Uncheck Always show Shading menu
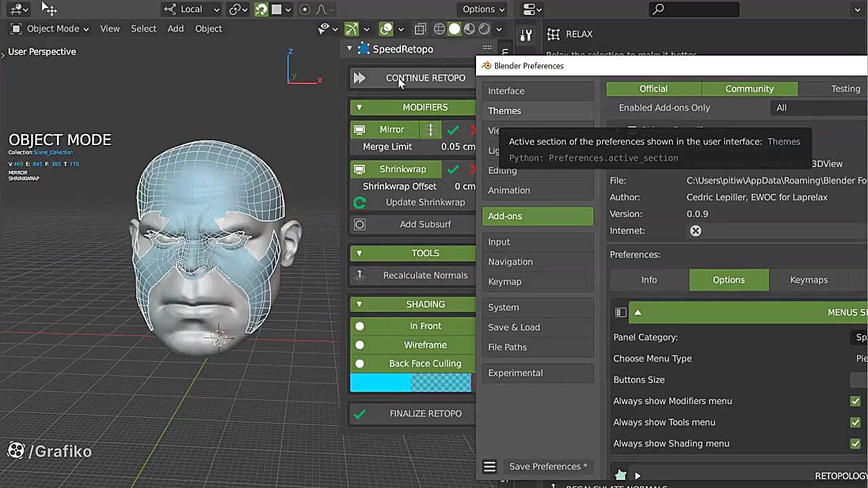868x488 pixels. [x=855, y=443]
